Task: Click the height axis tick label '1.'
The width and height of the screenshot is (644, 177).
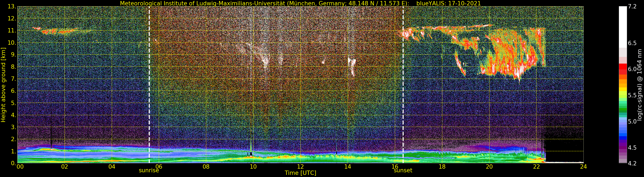Action: coord(13,151)
